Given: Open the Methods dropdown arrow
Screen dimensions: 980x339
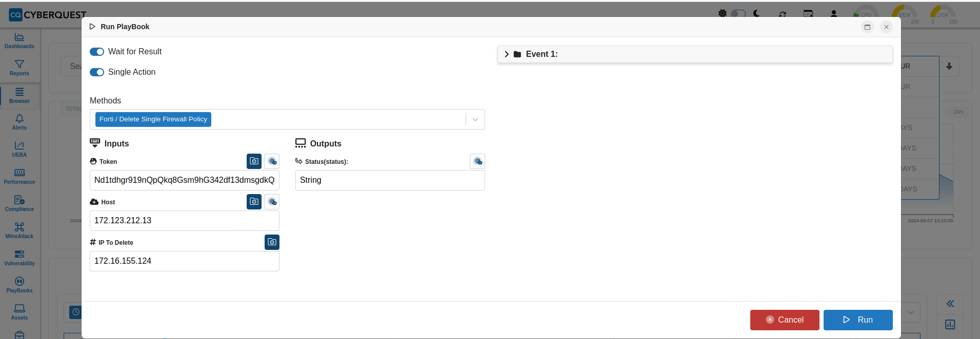Looking at the screenshot, I should click(x=475, y=119).
